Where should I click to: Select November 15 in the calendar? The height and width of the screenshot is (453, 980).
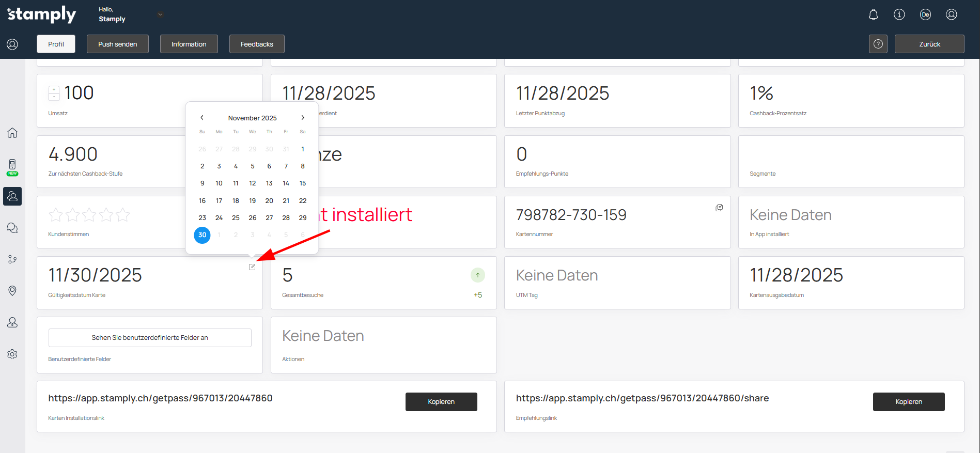pos(303,183)
